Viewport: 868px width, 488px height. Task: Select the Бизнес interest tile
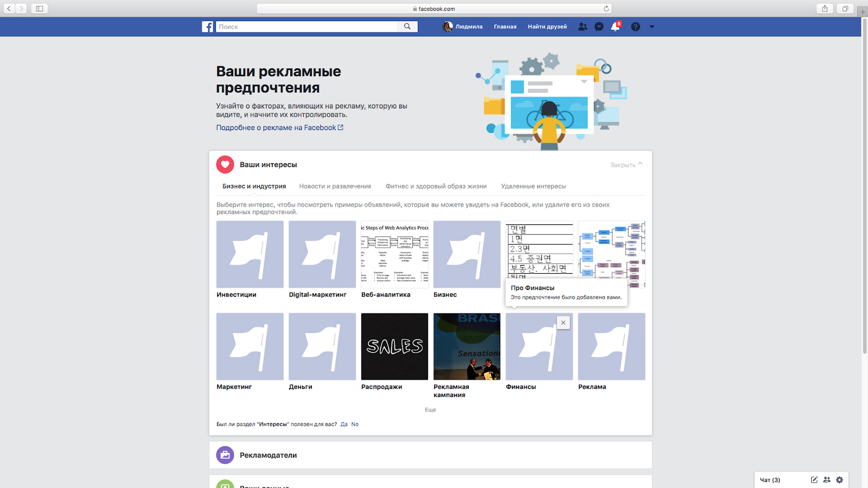(x=467, y=254)
